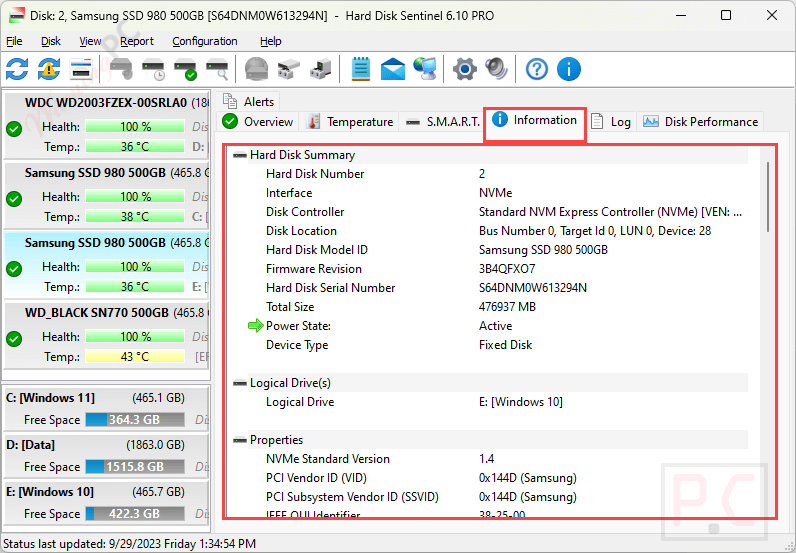This screenshot has width=796, height=553.
Task: Click the 422.3 GB free space bar
Action: coord(135,514)
